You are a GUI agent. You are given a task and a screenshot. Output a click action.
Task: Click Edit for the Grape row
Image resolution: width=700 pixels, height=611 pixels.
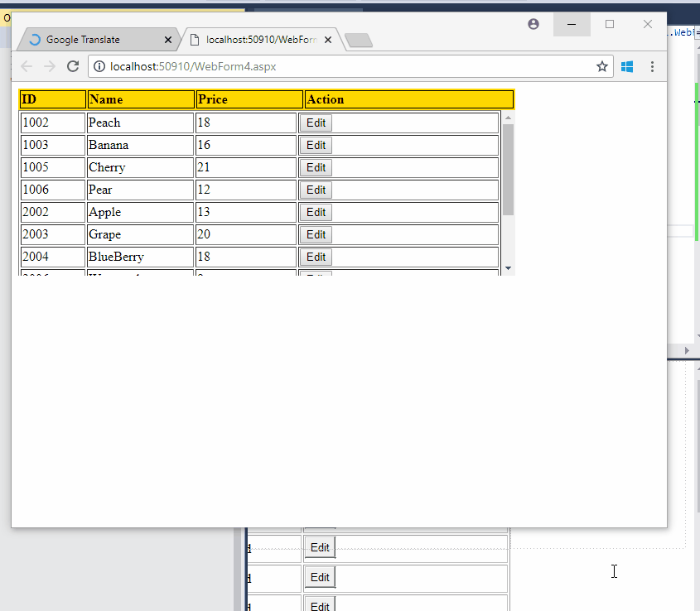click(x=315, y=234)
